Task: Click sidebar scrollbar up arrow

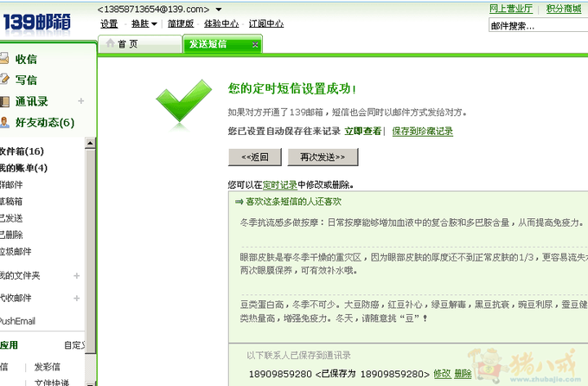Action: [90, 143]
